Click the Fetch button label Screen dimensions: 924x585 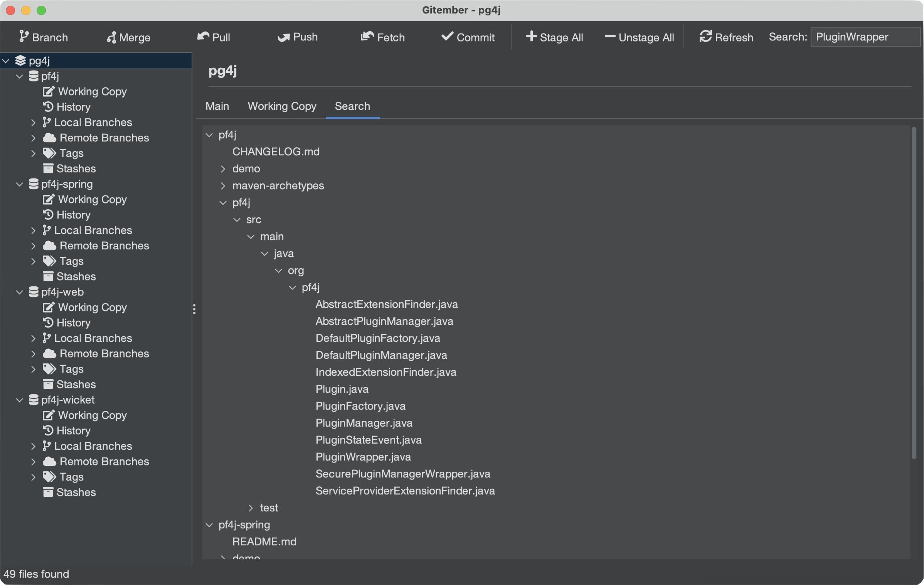tap(391, 37)
